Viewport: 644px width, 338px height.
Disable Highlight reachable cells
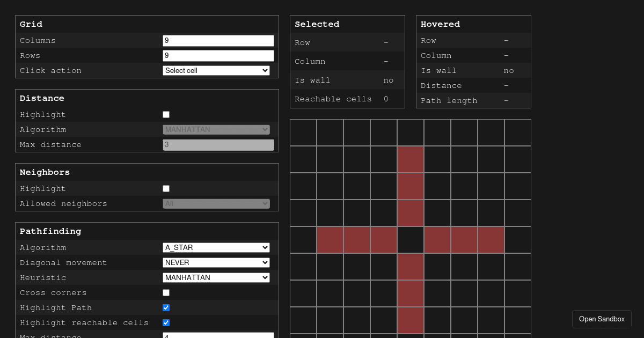166,322
